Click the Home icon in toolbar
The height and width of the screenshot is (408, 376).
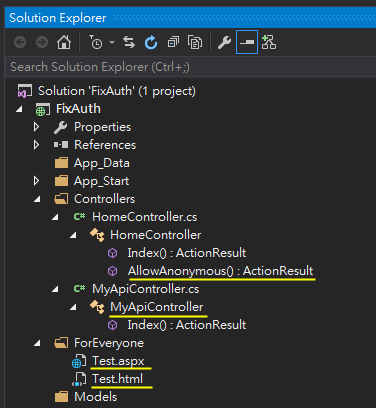[64, 42]
